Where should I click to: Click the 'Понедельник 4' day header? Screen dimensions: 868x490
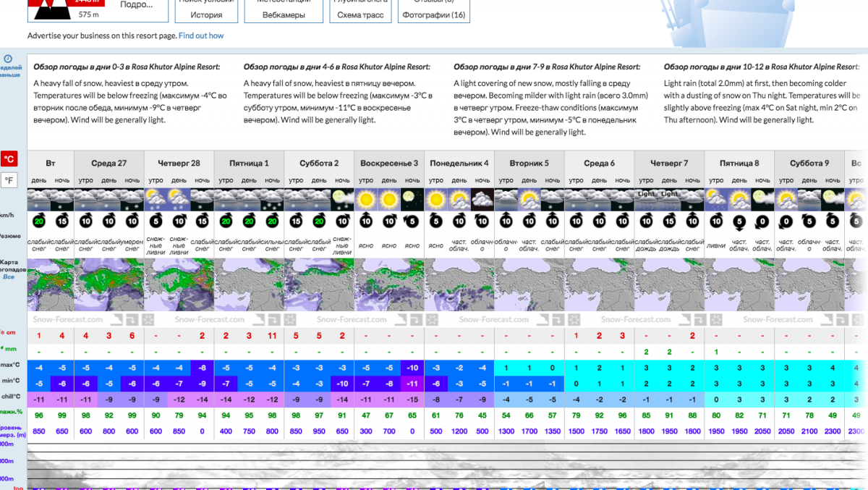[x=459, y=163]
